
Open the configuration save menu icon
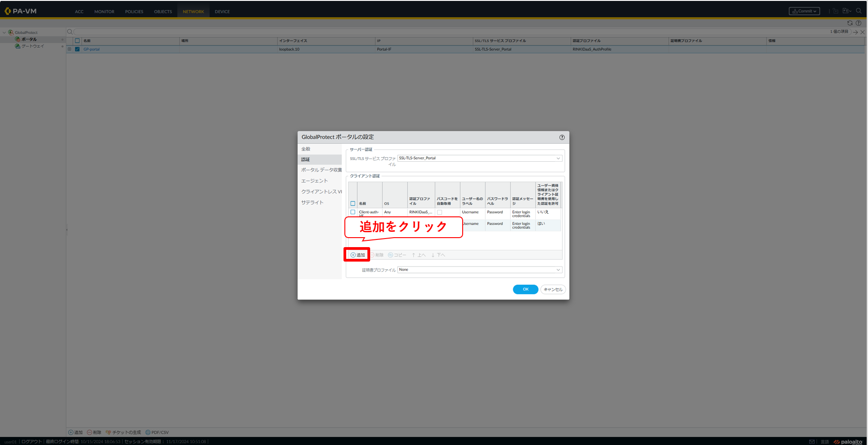click(x=847, y=11)
